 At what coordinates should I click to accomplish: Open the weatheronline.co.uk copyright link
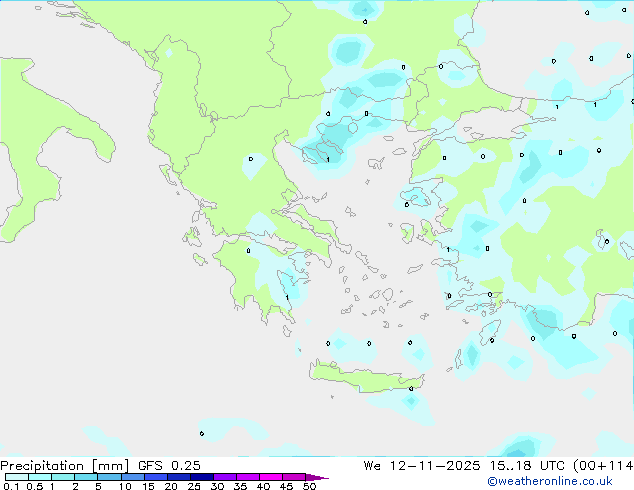[x=549, y=481]
